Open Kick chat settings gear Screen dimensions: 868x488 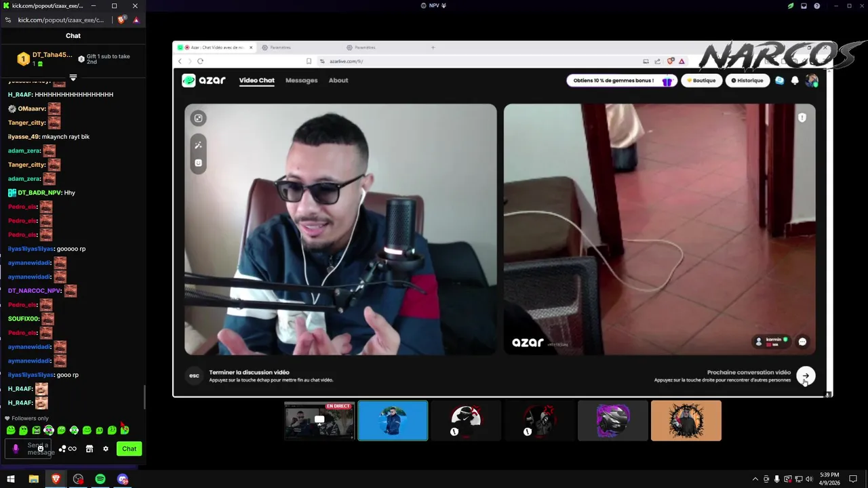[x=105, y=449]
